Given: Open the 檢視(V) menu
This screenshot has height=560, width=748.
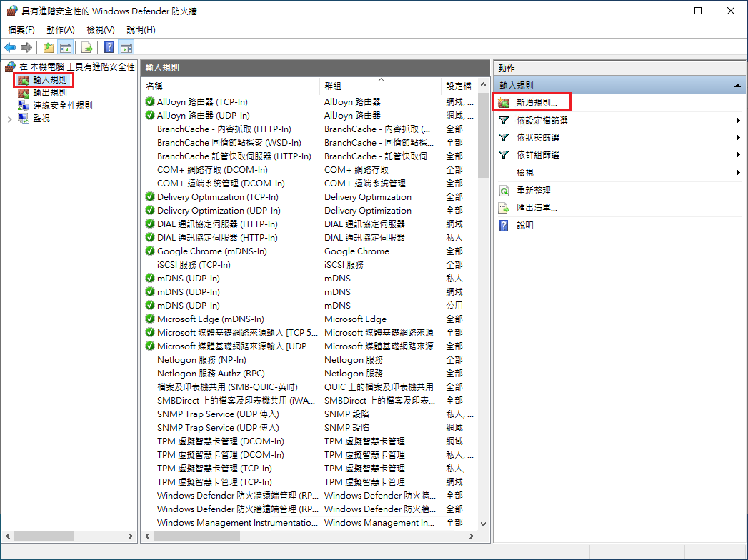Looking at the screenshot, I should 101,29.
